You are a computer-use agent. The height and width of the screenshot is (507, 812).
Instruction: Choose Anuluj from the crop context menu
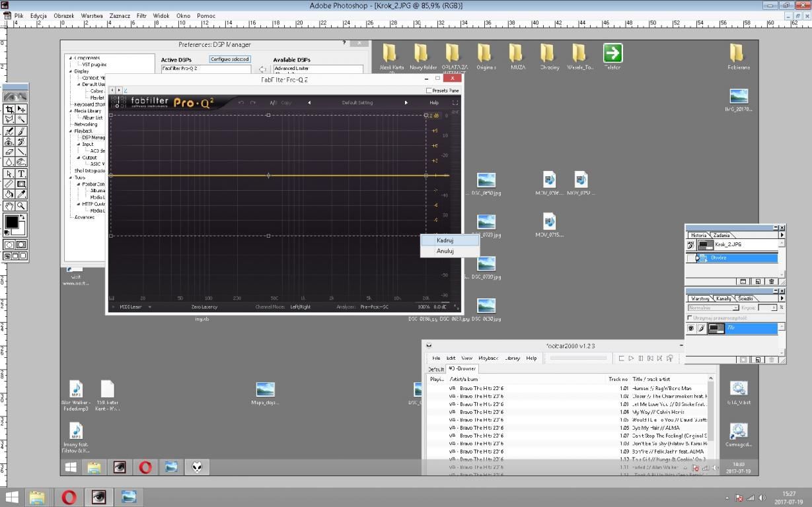[450, 251]
